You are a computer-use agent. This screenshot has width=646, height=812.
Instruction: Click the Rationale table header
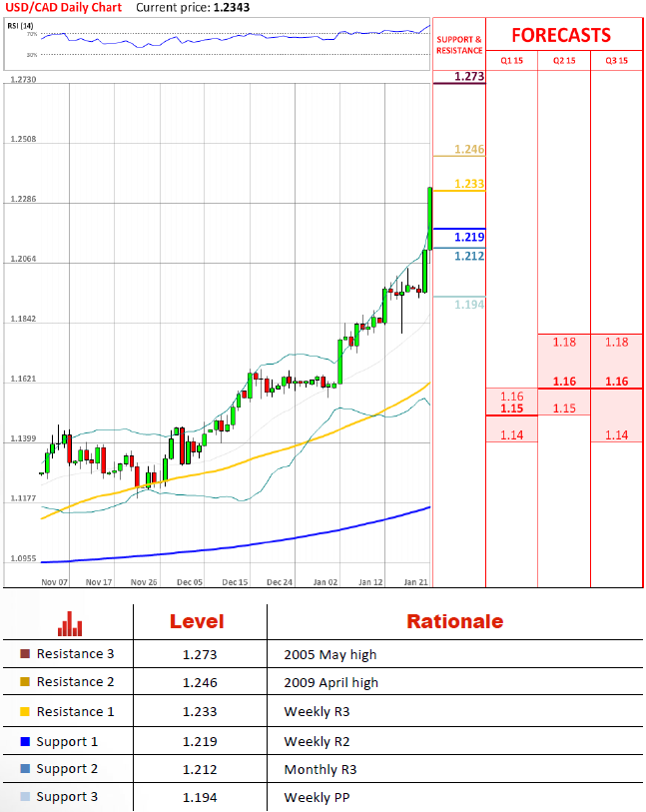click(x=455, y=621)
